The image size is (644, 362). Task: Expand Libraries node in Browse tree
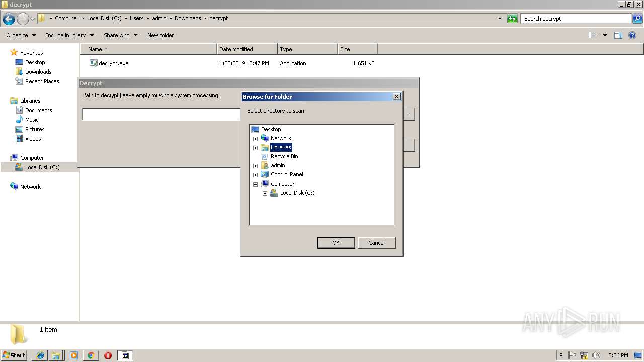[255, 148]
